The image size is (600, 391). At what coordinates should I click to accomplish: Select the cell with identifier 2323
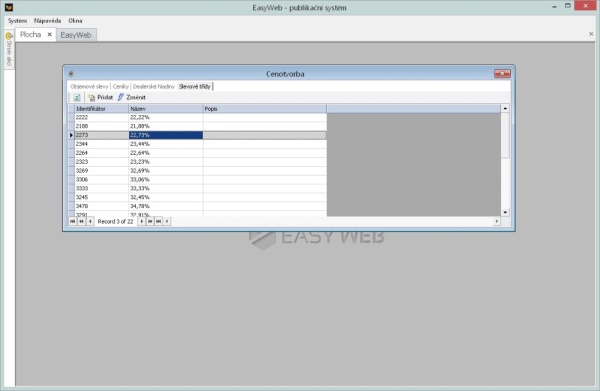click(101, 161)
